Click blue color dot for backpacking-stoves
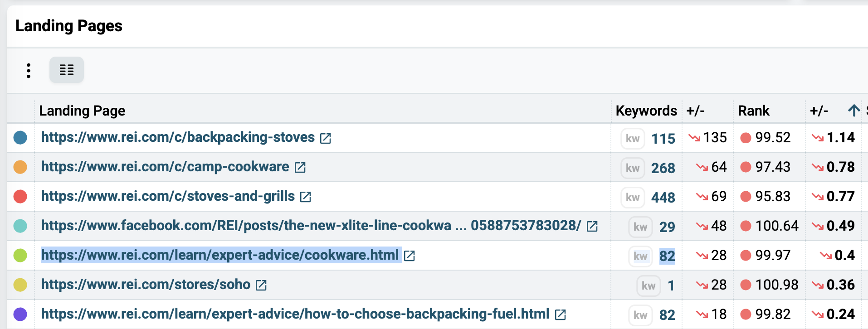 (x=20, y=137)
